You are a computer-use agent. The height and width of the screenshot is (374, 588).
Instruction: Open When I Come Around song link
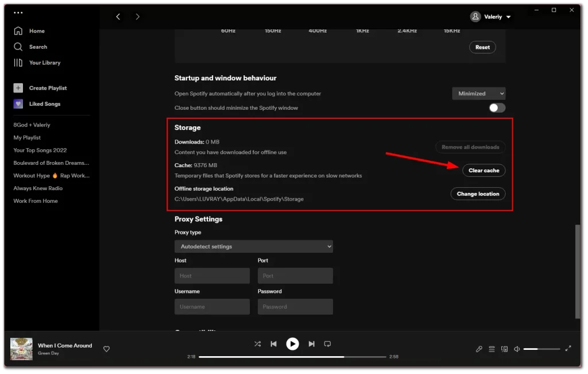tap(65, 345)
